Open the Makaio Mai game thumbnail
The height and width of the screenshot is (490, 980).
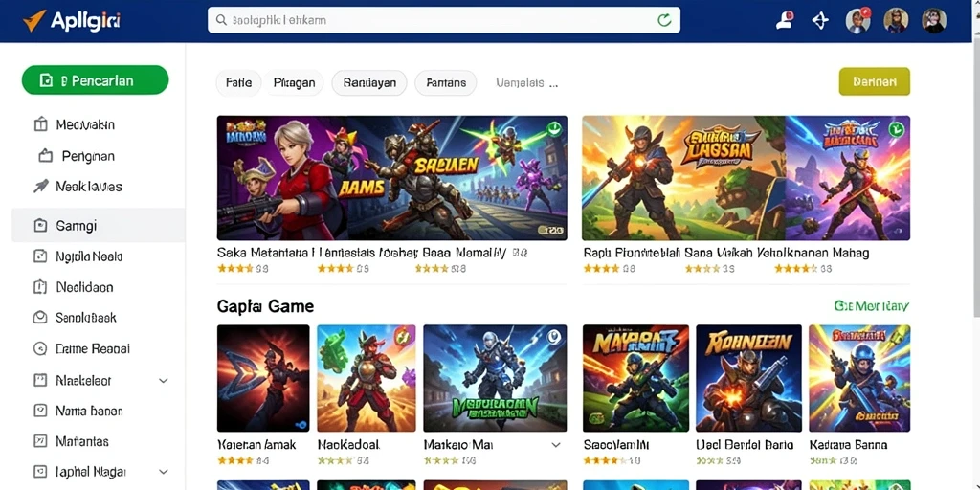495,378
